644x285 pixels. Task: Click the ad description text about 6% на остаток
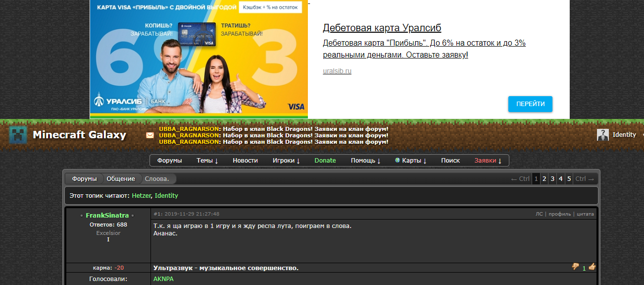click(x=424, y=49)
